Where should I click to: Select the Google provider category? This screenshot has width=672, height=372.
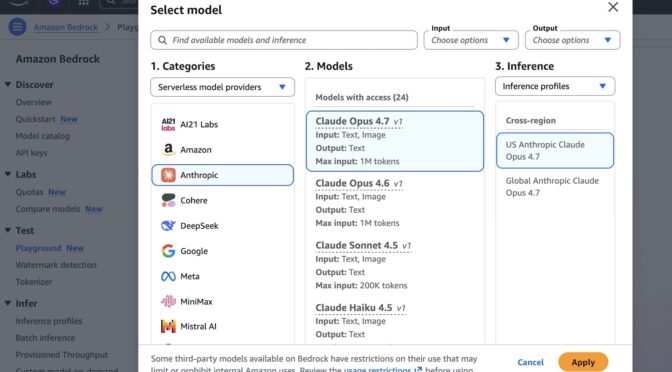(x=222, y=251)
